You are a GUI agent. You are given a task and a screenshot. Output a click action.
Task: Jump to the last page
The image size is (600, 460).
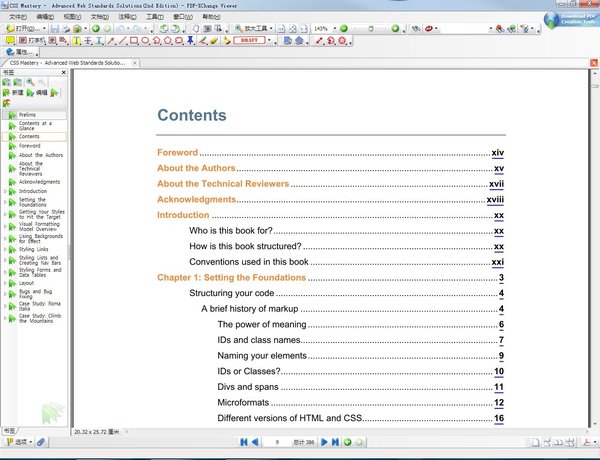pyautogui.click(x=335, y=442)
